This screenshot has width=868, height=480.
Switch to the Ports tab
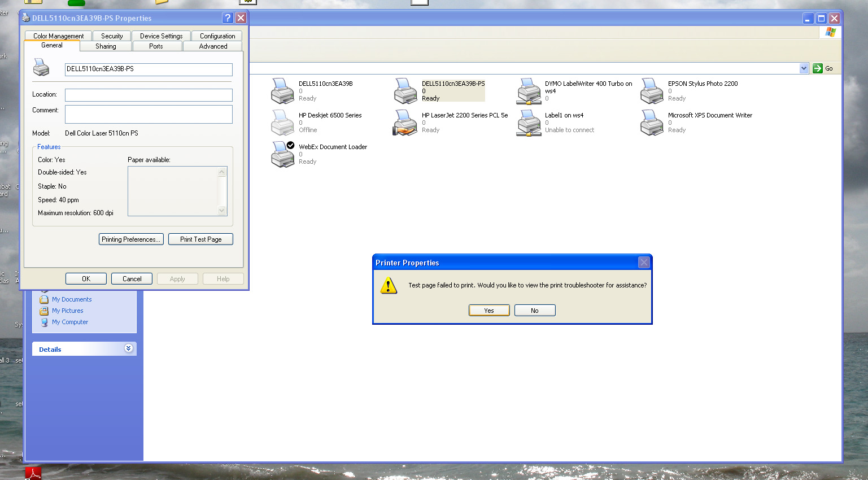click(x=156, y=46)
